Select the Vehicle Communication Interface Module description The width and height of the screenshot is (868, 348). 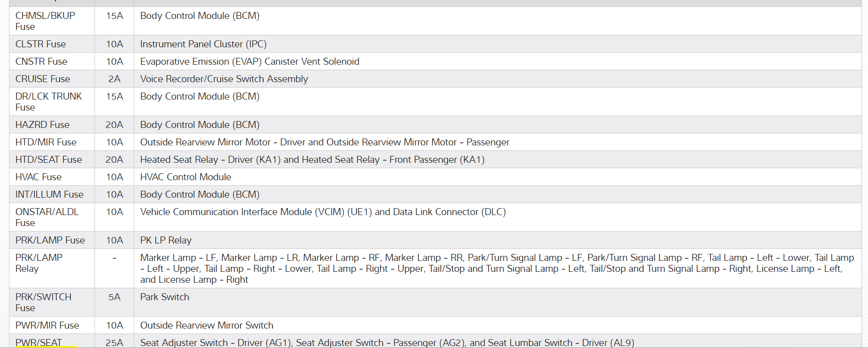click(x=323, y=212)
